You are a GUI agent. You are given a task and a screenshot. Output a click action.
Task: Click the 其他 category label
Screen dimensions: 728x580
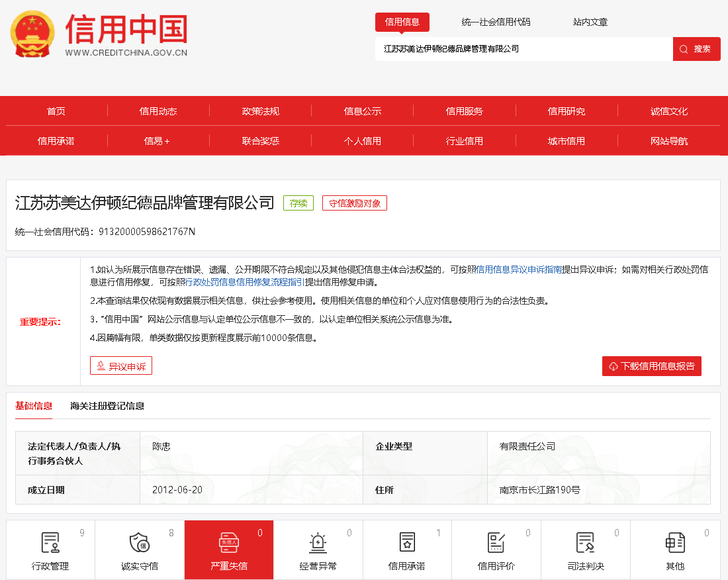tap(675, 566)
